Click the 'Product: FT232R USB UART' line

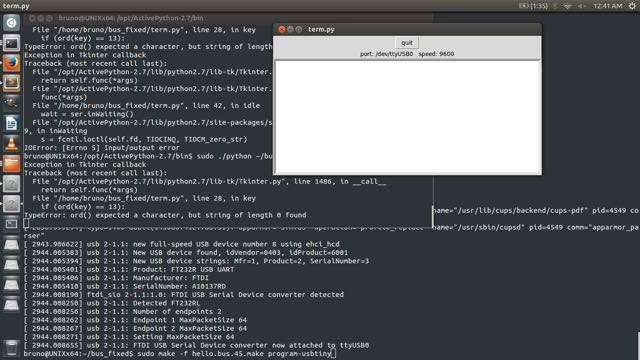(129, 269)
